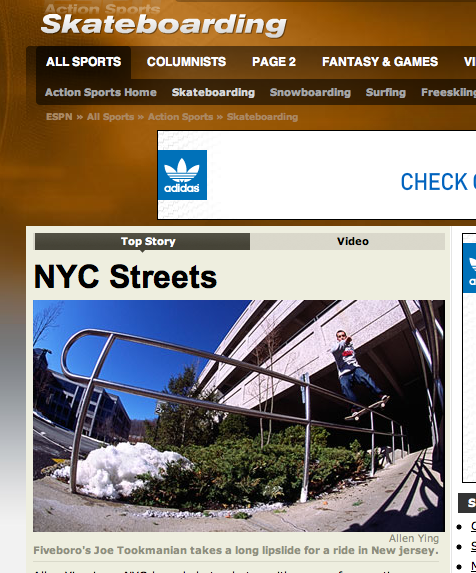This screenshot has height=573, width=476.
Task: Click the Check Out Adidas banner text
Action: (x=438, y=182)
